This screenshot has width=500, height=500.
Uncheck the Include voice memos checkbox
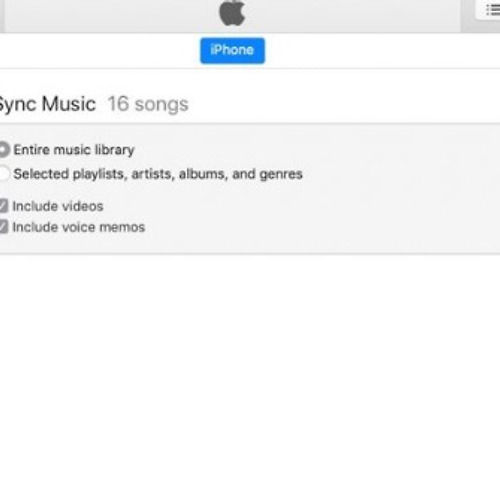pyautogui.click(x=3, y=227)
